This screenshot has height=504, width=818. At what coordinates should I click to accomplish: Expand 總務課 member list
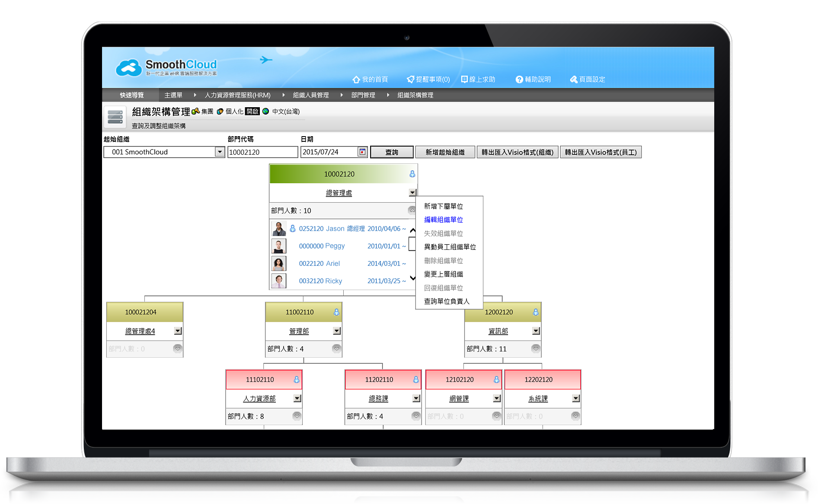(x=416, y=416)
